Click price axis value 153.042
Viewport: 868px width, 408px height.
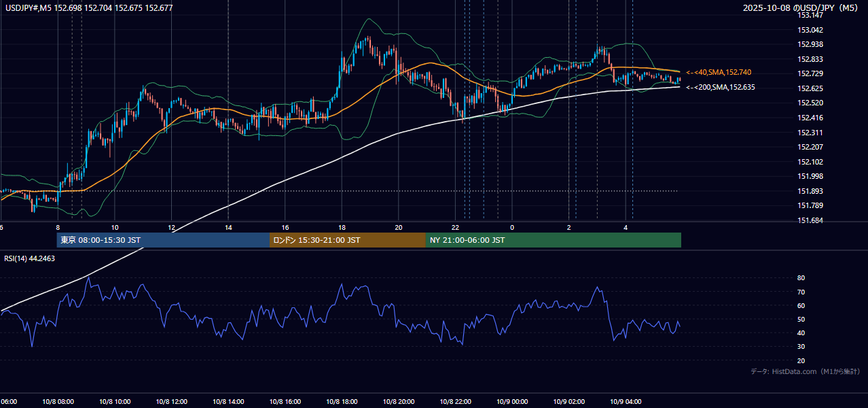[x=810, y=30]
